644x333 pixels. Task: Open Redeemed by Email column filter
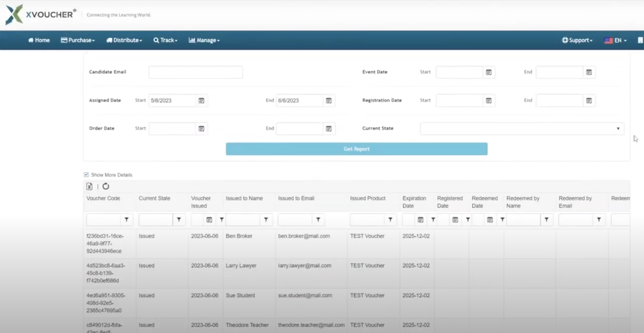pyautogui.click(x=599, y=220)
